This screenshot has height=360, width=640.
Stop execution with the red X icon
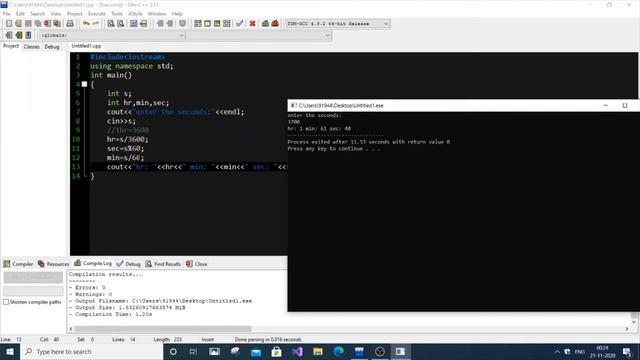(253, 24)
